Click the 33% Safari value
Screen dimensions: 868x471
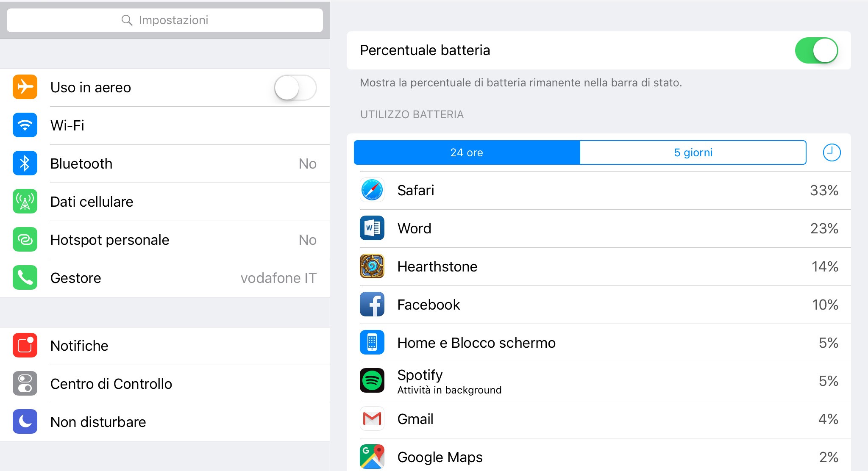[x=824, y=190]
